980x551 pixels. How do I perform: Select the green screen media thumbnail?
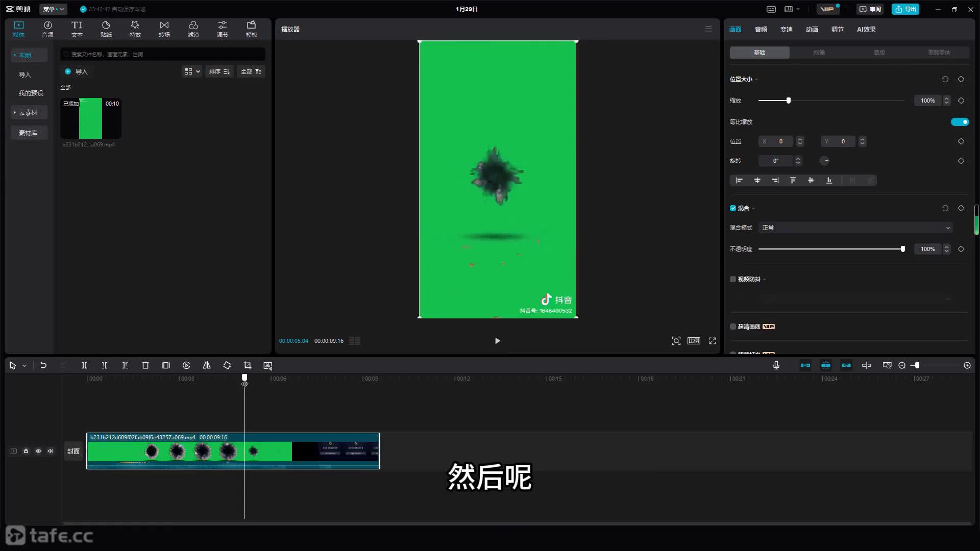pyautogui.click(x=91, y=118)
